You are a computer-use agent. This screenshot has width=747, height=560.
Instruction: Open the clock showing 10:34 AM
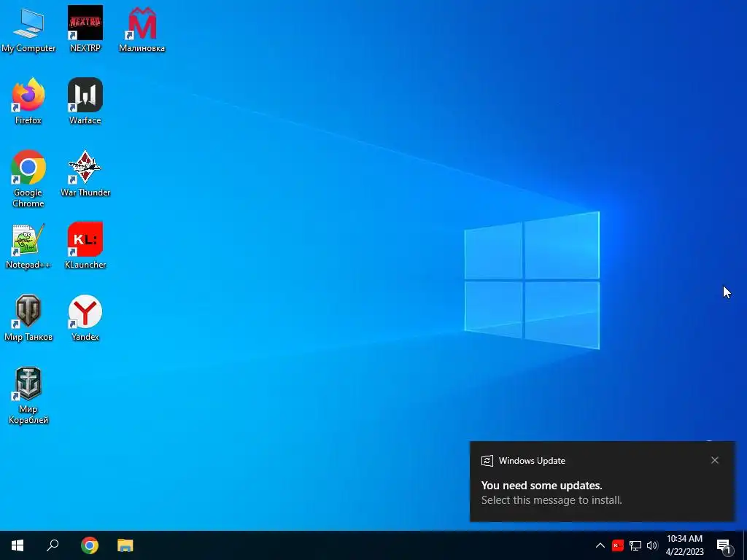pyautogui.click(x=684, y=545)
